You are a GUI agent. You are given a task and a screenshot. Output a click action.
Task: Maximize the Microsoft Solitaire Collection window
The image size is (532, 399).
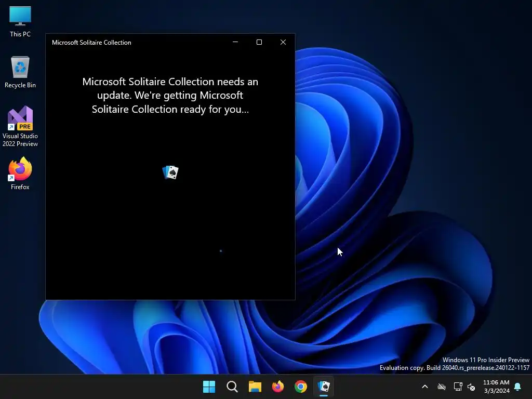[x=259, y=42]
